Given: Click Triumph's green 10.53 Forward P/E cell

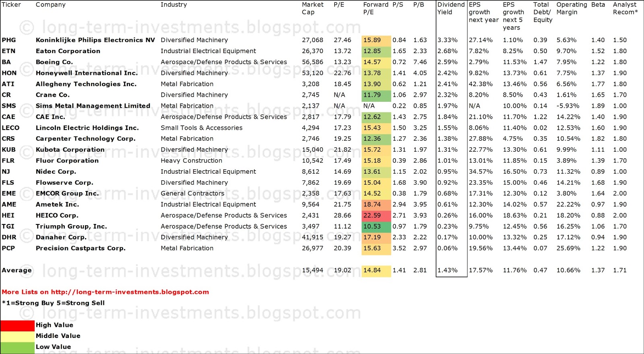Looking at the screenshot, I should tap(376, 226).
